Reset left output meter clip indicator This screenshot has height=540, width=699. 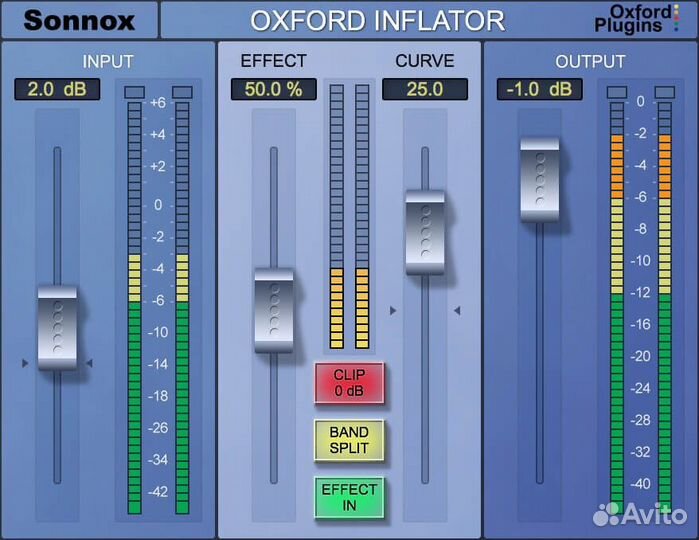click(x=617, y=92)
